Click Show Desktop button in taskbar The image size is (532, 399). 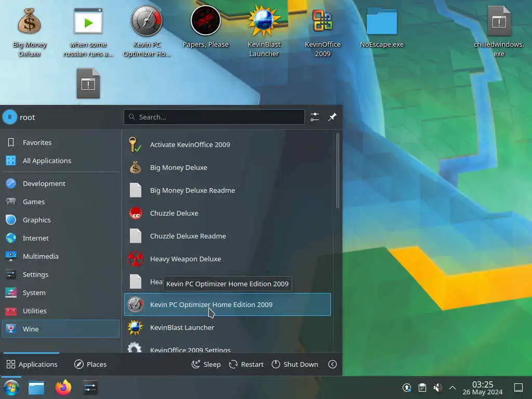coord(518,388)
